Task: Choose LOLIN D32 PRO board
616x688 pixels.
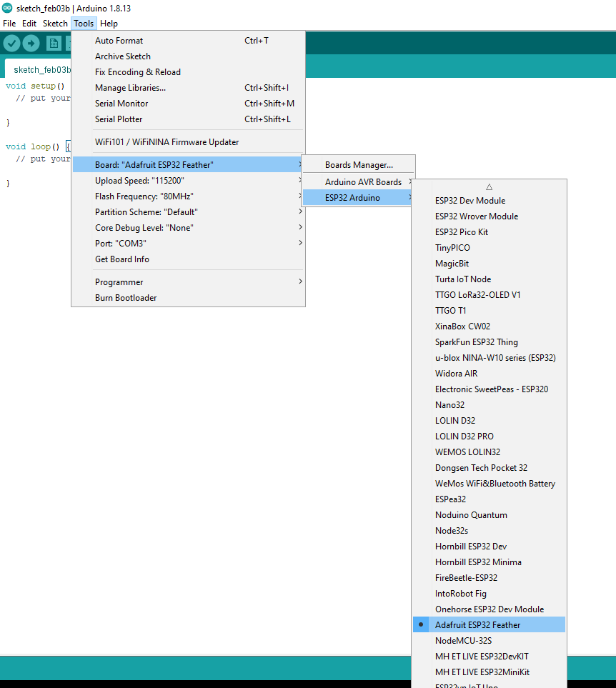Action: tap(490, 437)
